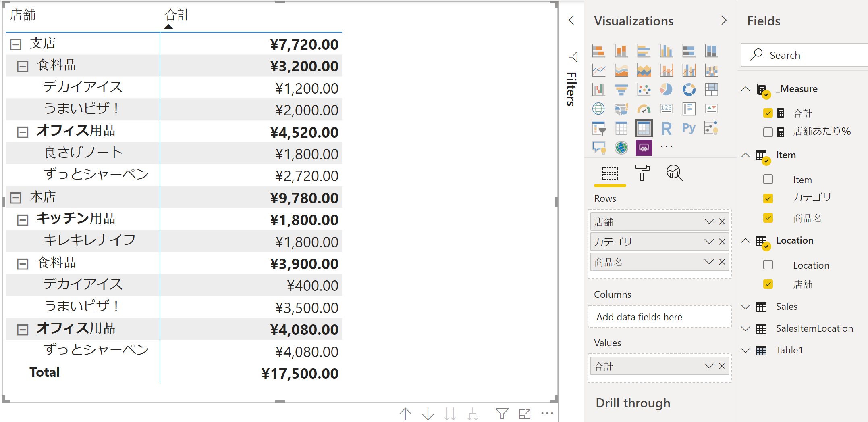Collapse the キッチン用品 category row
This screenshot has width=868, height=422.
pyautogui.click(x=23, y=220)
